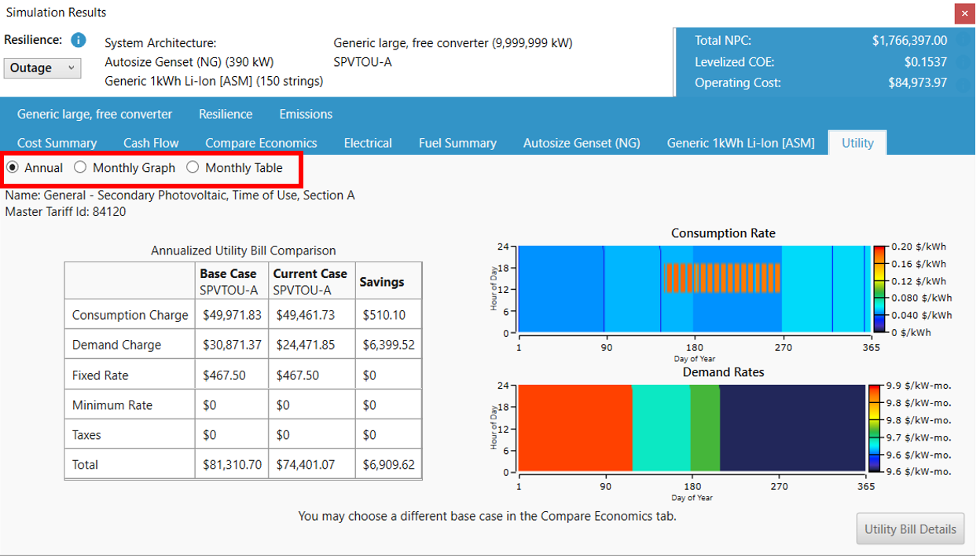Viewport: 980px width, 556px height.
Task: Close the Simulation Results window
Action: pyautogui.click(x=964, y=13)
